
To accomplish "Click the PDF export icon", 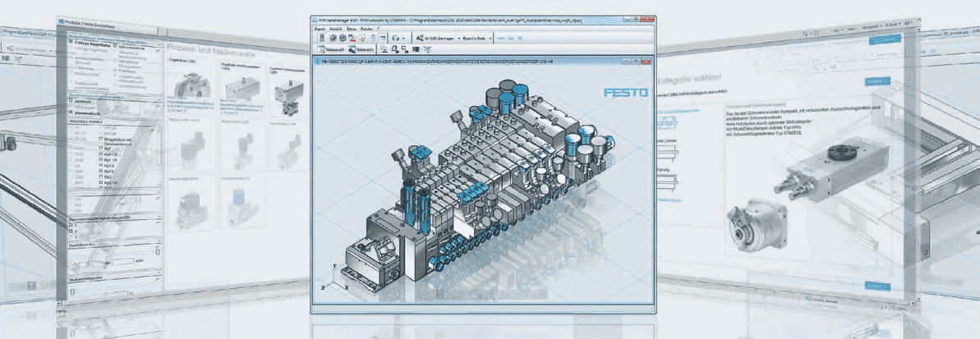I will coord(352,38).
